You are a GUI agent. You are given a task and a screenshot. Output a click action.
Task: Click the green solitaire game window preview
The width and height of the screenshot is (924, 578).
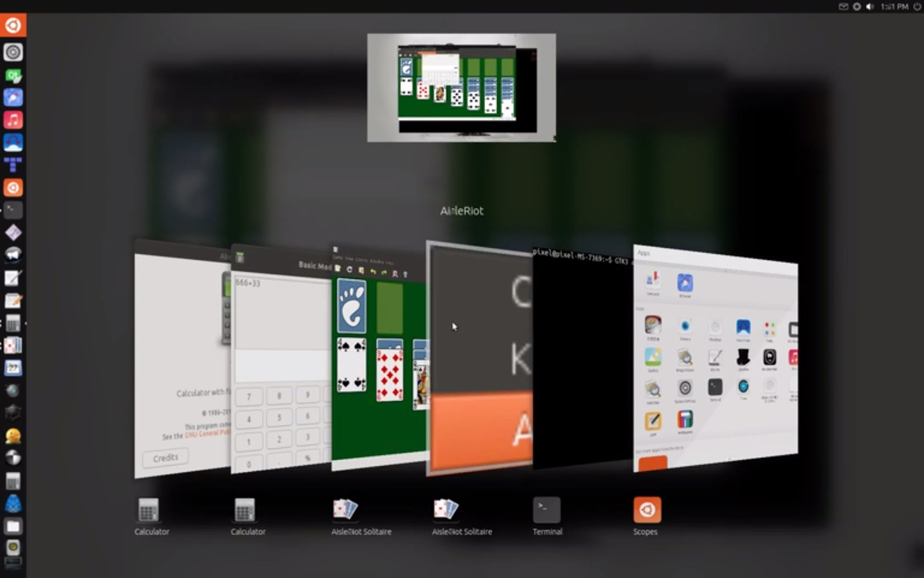379,359
